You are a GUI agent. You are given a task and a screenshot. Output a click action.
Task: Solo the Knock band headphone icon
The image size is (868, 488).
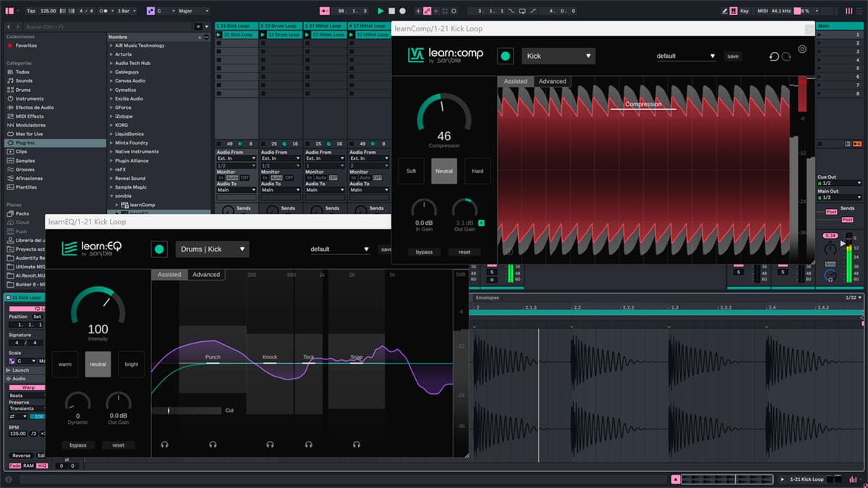[270, 445]
